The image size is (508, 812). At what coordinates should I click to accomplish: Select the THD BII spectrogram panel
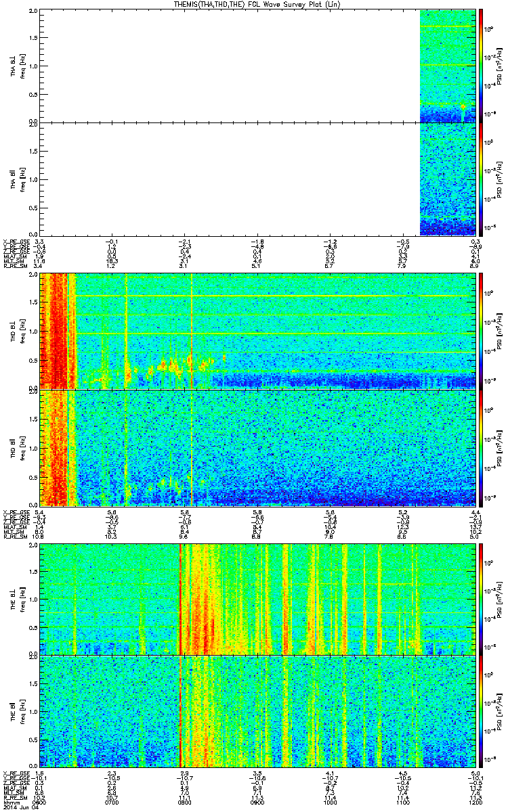258,447
